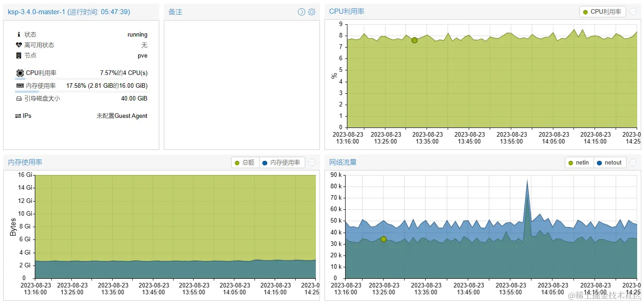Screen dimensions: 644x303
Task: Click the ksp-3.4.0-master-1 panel title
Action: (x=69, y=12)
